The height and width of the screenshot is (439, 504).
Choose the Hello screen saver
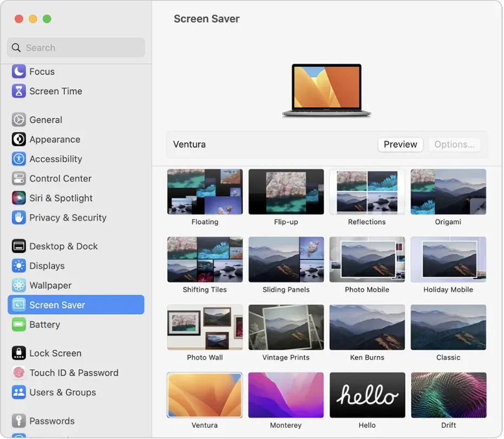coord(367,395)
